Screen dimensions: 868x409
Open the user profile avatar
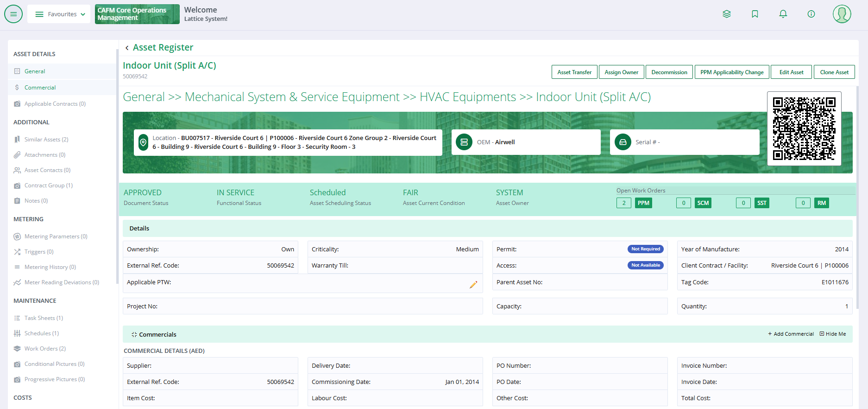(x=842, y=14)
